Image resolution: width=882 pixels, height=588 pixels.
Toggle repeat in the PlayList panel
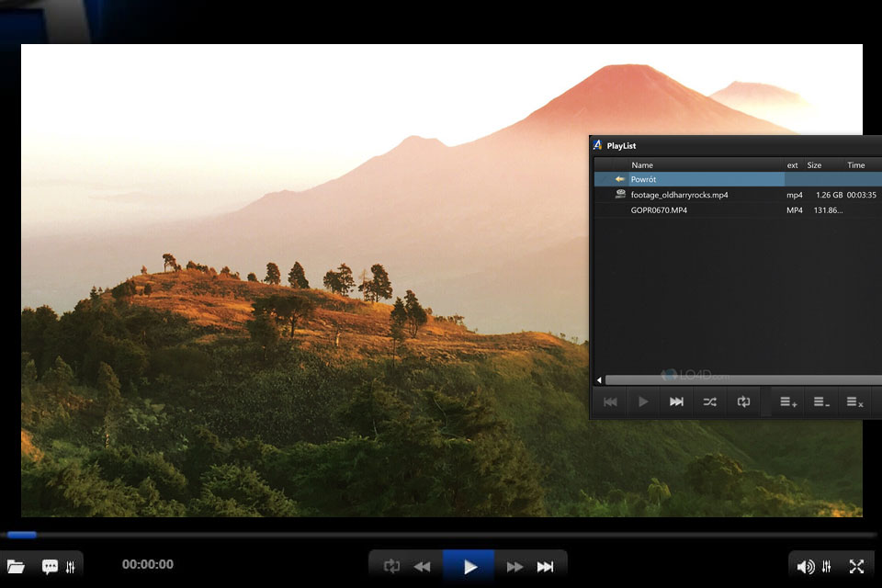tap(743, 401)
